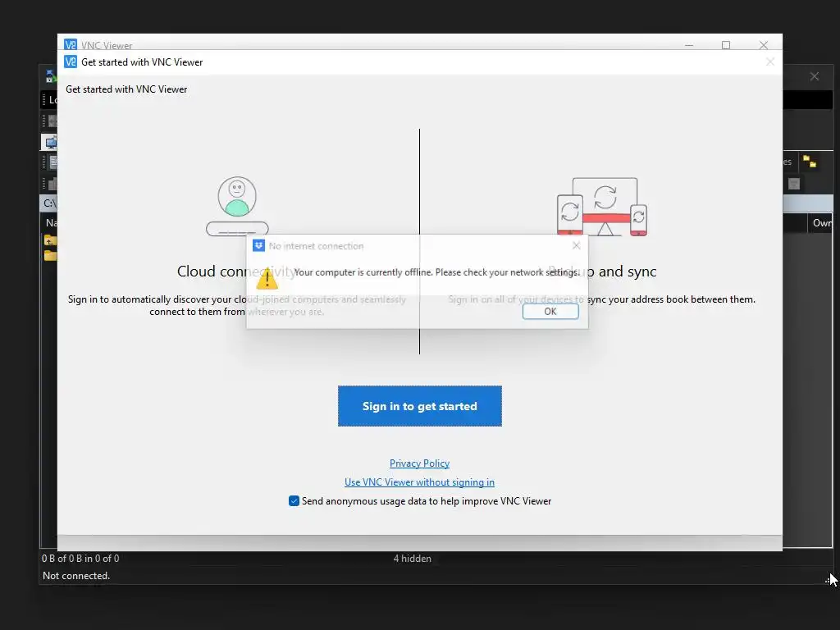Click the '4 hidden' status bar text

[412, 558]
